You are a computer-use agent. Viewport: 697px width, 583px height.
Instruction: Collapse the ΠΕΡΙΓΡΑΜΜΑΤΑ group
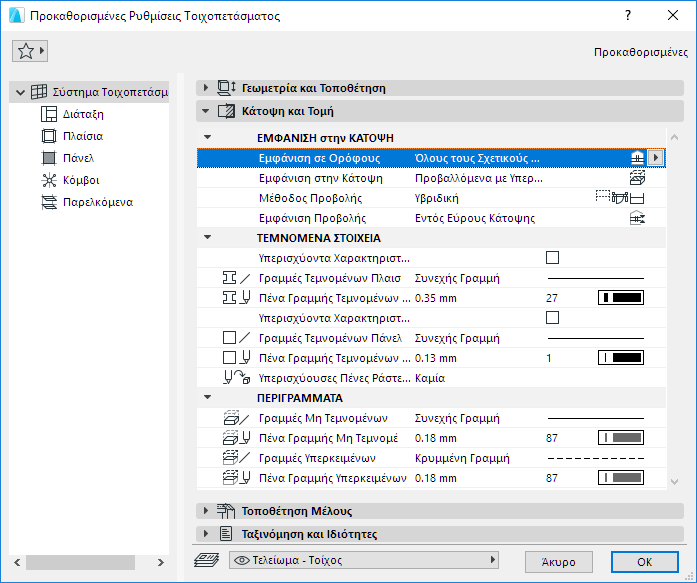point(207,397)
